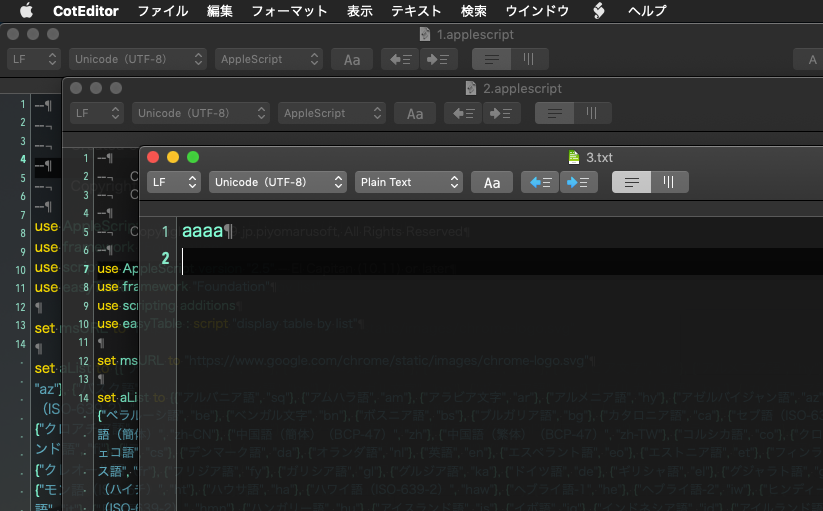Viewport: 823px width, 511px height.
Task: Click 'use' keyword on line 8 of 1.applescript
Action: pyautogui.click(x=46, y=227)
